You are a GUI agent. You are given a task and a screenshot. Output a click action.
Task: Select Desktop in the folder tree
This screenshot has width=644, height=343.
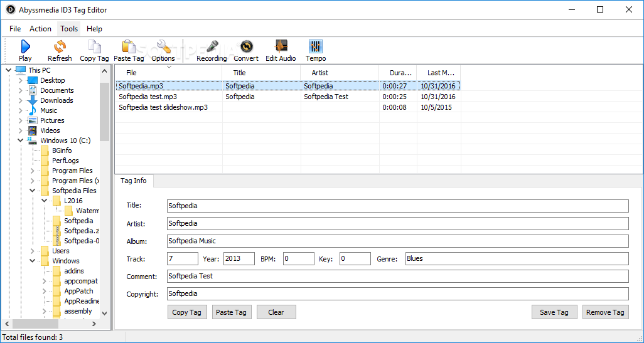point(53,80)
